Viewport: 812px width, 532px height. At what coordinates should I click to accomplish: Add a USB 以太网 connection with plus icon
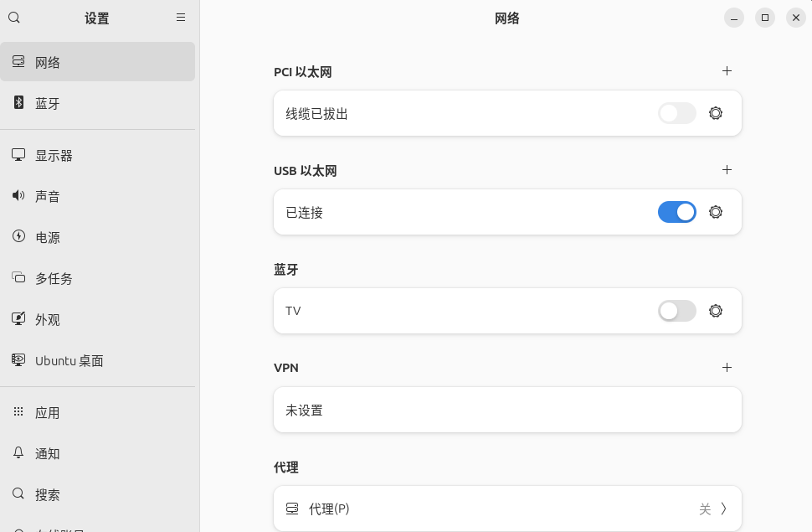click(727, 170)
